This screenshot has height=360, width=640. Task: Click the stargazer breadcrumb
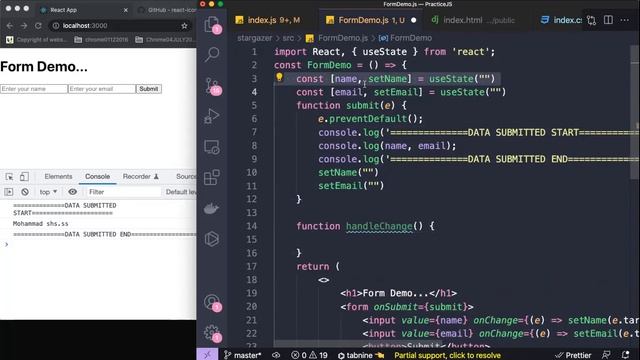tap(254, 38)
